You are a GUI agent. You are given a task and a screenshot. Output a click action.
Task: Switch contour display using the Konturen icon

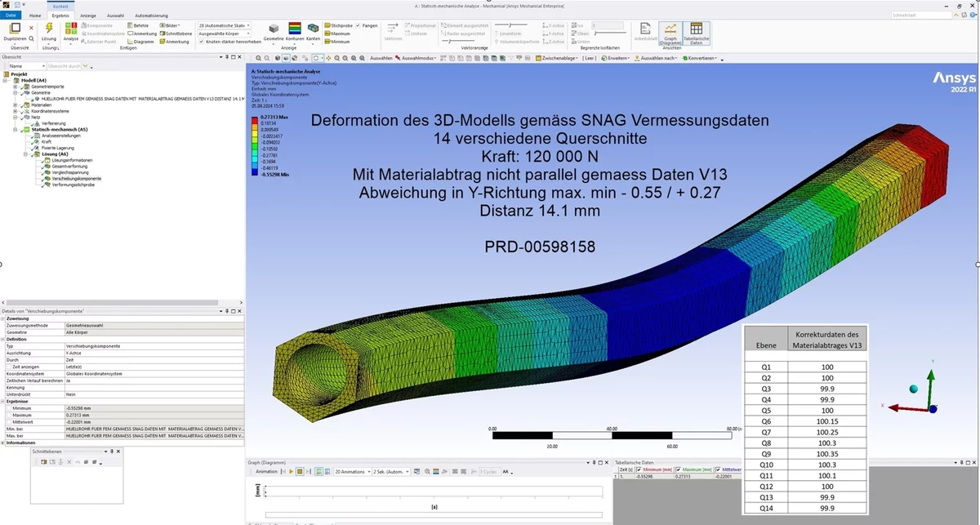click(x=294, y=31)
